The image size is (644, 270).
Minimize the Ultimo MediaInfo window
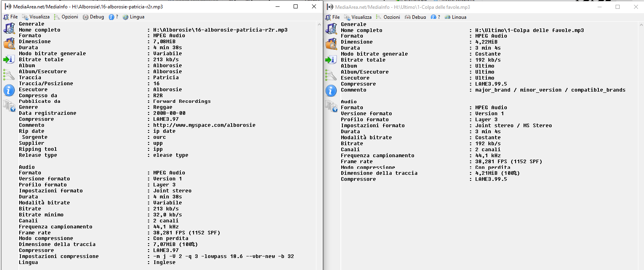(x=600, y=7)
